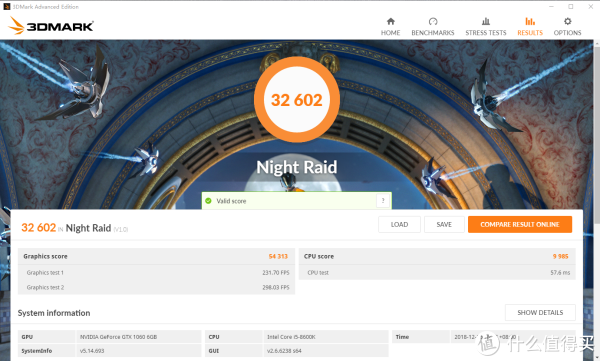Select the Results bar chart icon

click(530, 21)
